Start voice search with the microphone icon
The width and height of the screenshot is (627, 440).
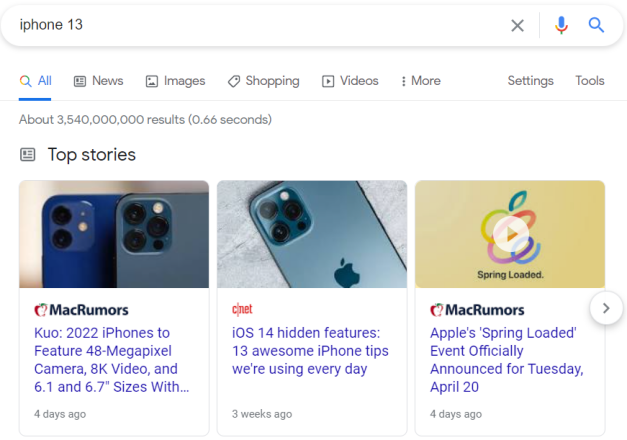click(561, 25)
